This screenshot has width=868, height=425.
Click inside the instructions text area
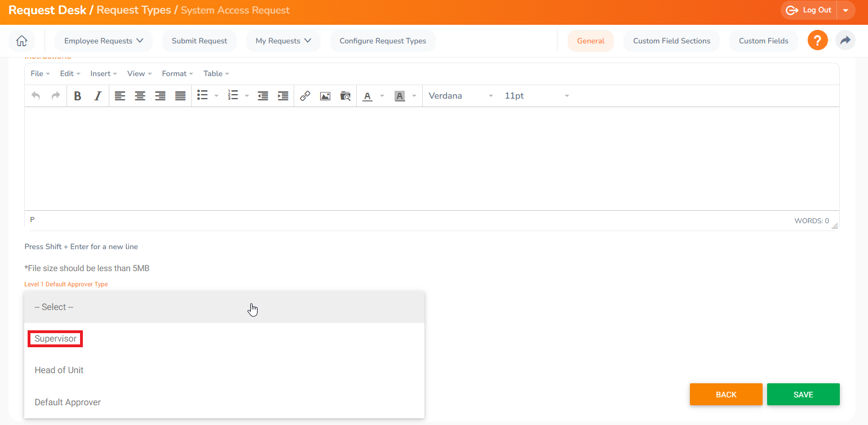[431, 158]
